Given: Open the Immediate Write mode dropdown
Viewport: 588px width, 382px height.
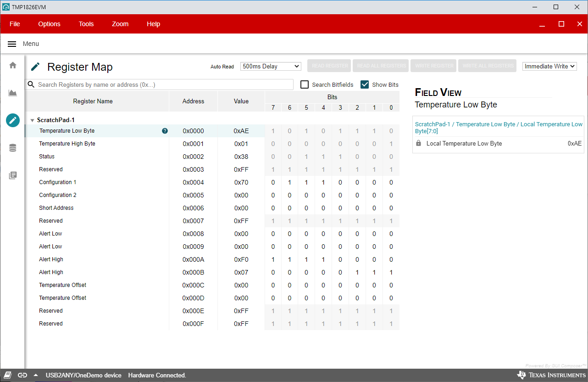Looking at the screenshot, I should coord(549,67).
